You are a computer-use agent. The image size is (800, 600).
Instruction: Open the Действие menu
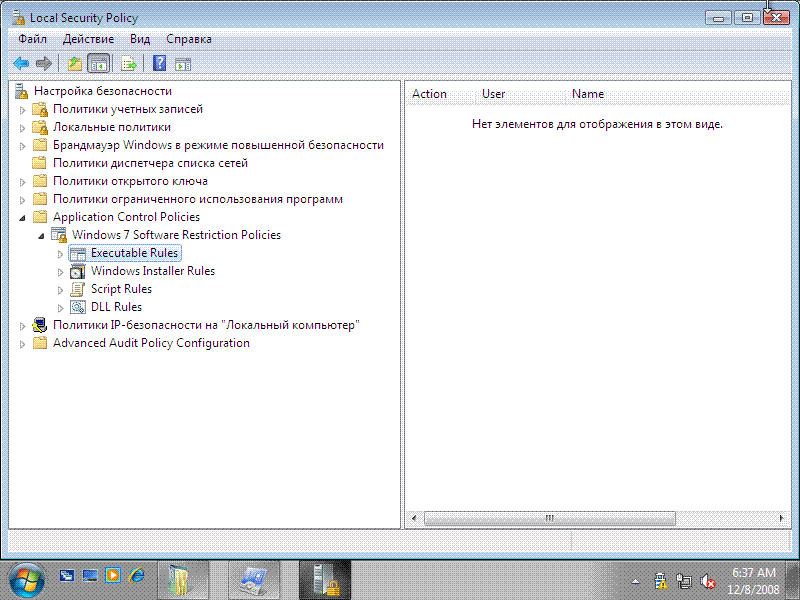88,39
